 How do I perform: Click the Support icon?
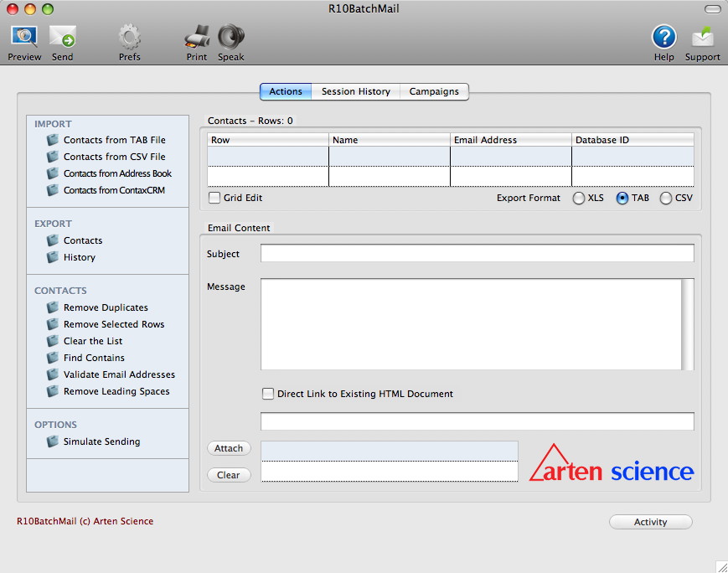point(703,37)
